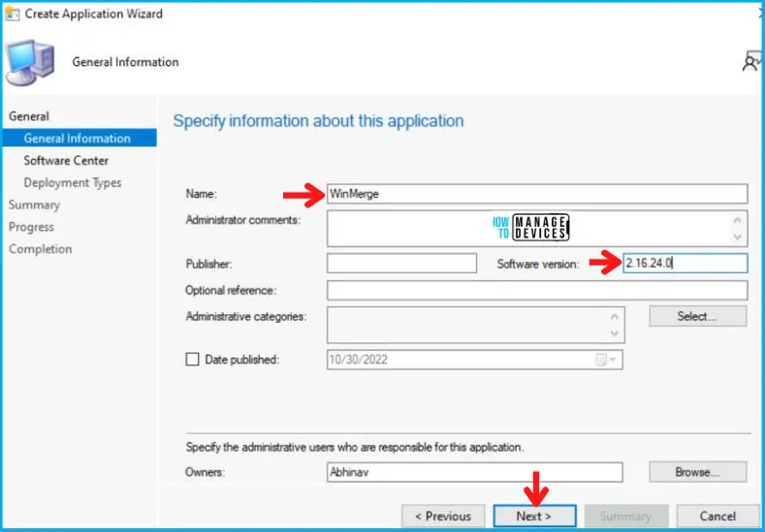Click the Administrative categories list box
765x532 pixels.
(x=476, y=325)
